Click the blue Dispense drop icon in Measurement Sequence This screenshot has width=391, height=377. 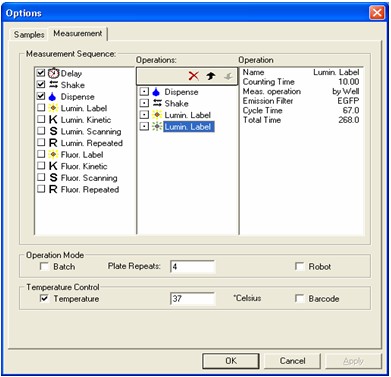(x=52, y=97)
